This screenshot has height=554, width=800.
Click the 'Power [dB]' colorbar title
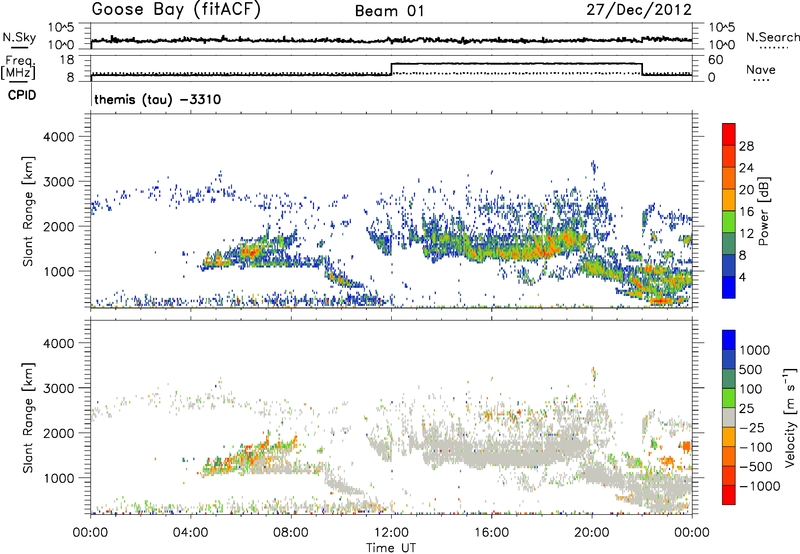[x=763, y=211]
